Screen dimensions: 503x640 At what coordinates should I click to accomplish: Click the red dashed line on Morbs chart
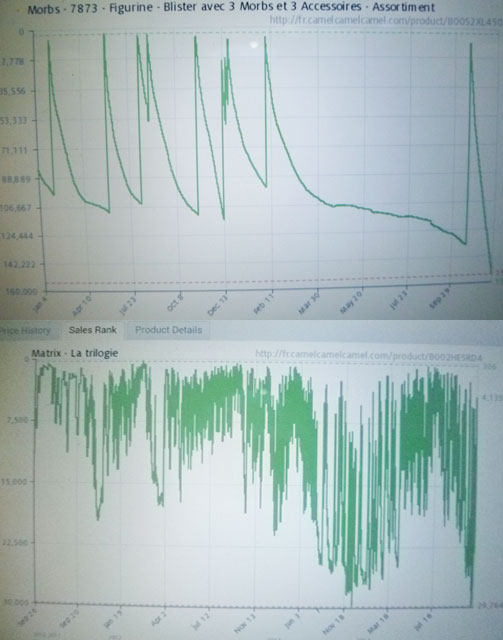(x=267, y=280)
